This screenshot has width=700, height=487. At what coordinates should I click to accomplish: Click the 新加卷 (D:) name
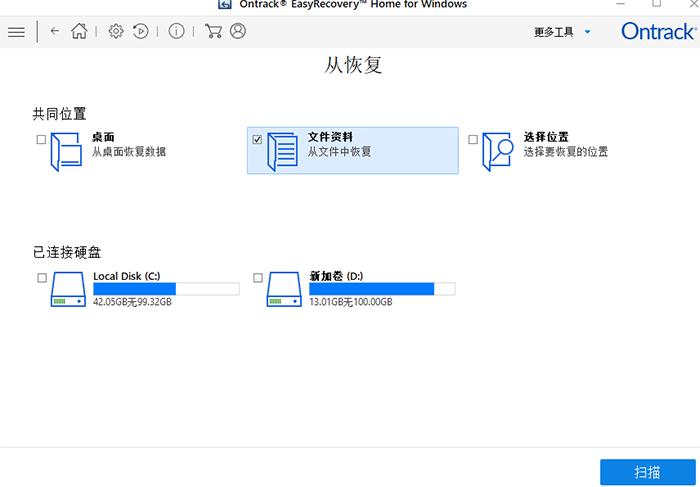click(336, 276)
